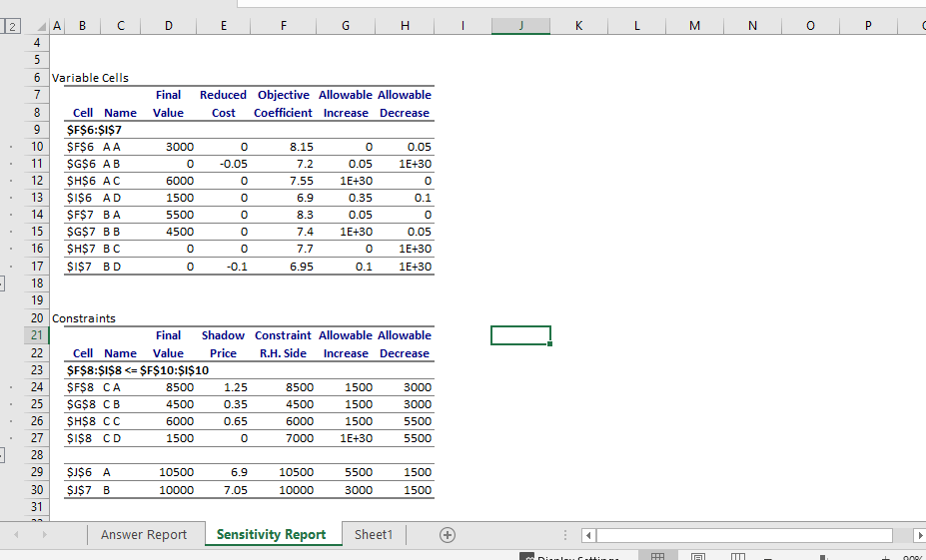Click outline level 2 button
This screenshot has width=926, height=560.
(12, 26)
